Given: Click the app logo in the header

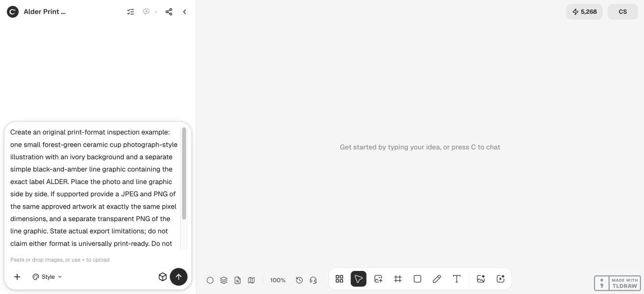Looking at the screenshot, I should tap(13, 12).
